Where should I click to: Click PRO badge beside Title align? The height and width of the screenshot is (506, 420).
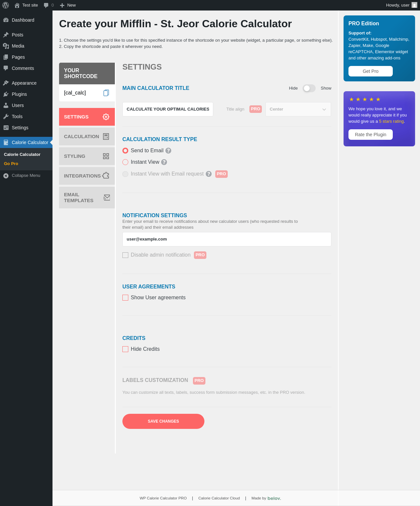click(x=256, y=109)
